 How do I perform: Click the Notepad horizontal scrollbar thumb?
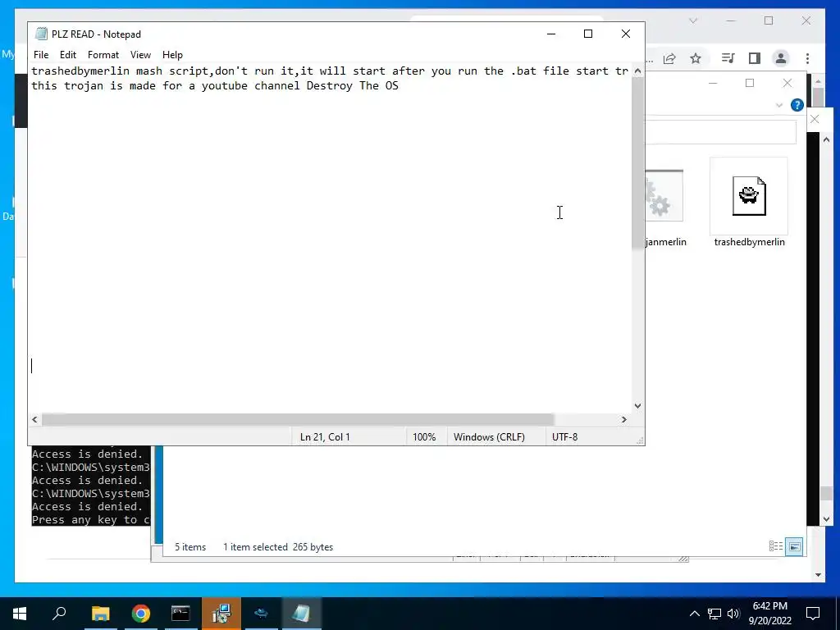(x=297, y=419)
